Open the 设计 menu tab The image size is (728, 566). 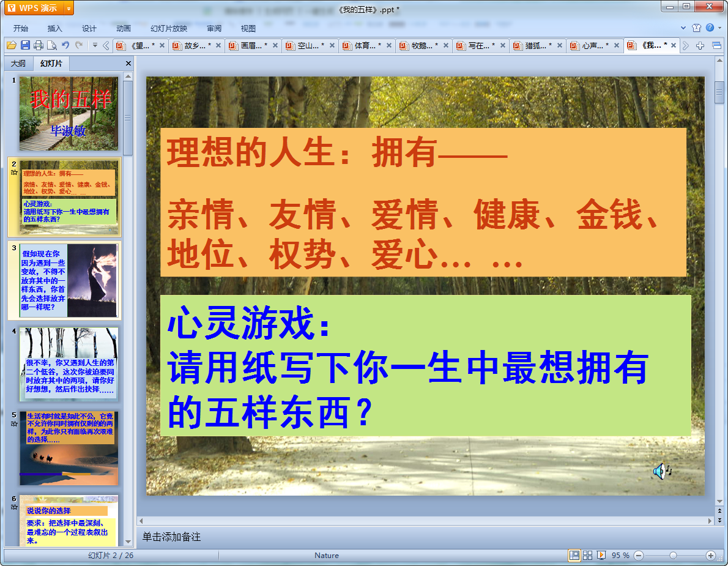[89, 28]
